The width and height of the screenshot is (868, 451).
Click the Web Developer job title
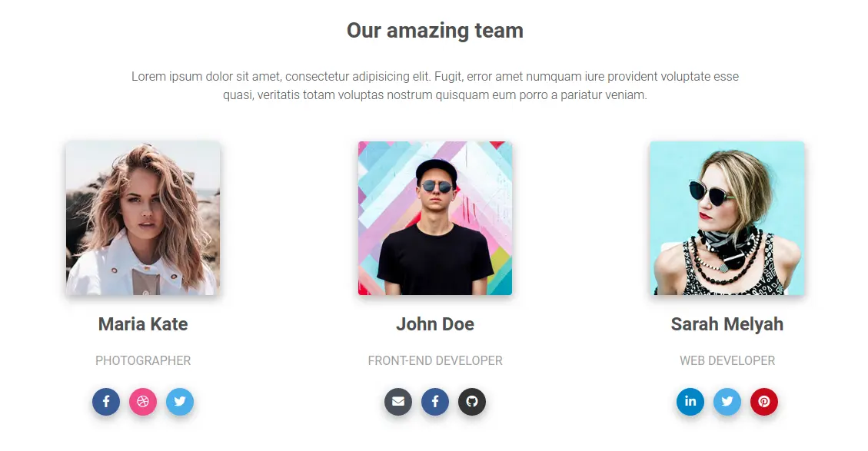(727, 360)
